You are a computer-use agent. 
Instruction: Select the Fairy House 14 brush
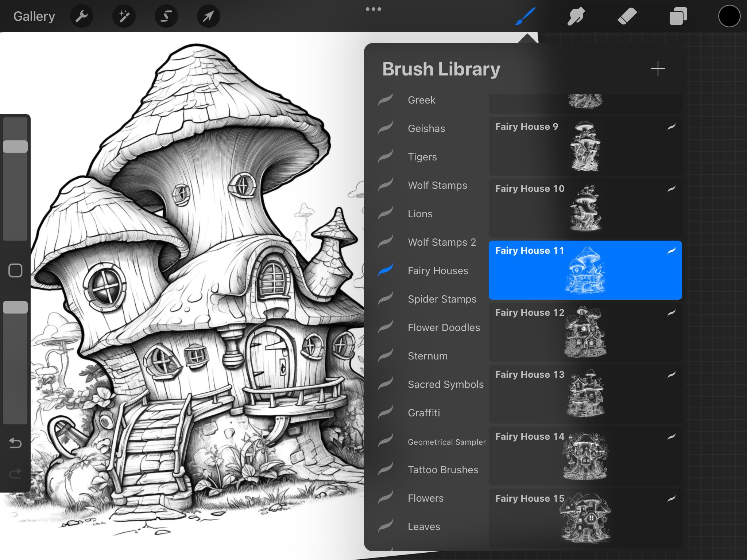585,456
